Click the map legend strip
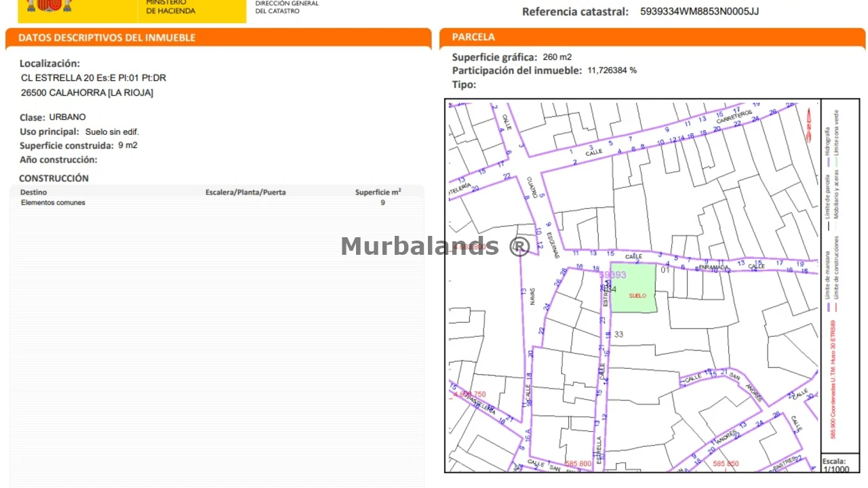This screenshot has width=868, height=488. 840,276
